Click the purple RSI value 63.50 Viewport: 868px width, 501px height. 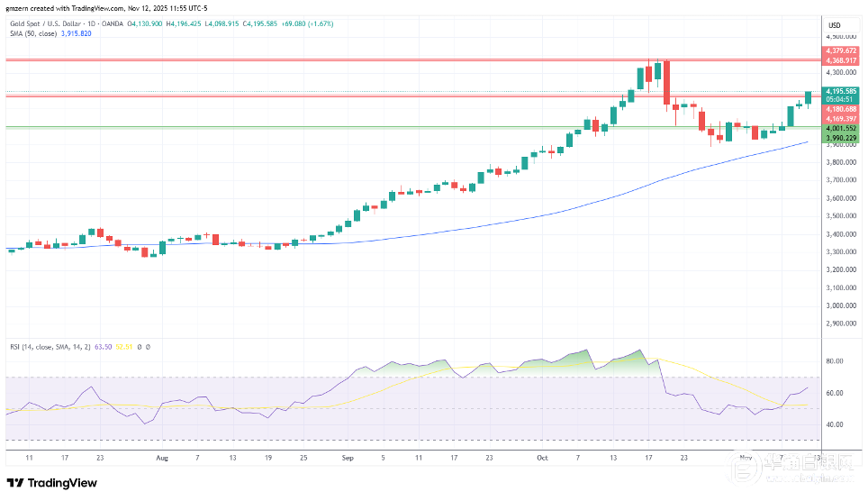114,346
